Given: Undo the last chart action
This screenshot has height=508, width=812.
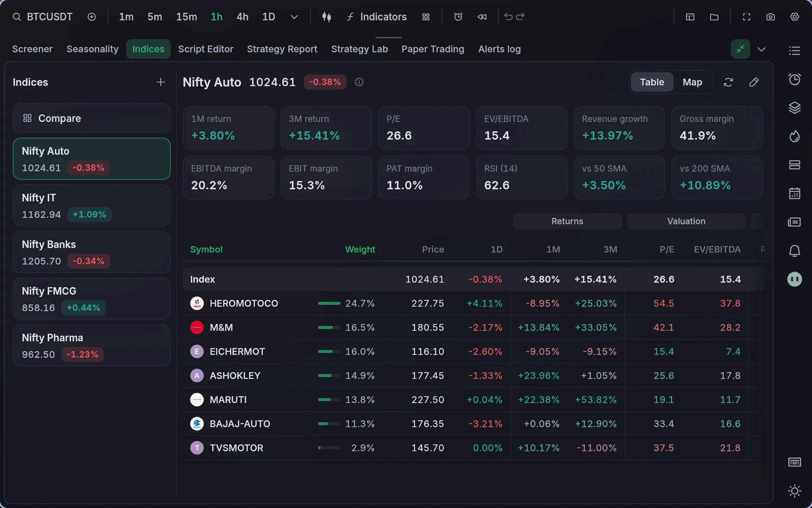Looking at the screenshot, I should 508,17.
